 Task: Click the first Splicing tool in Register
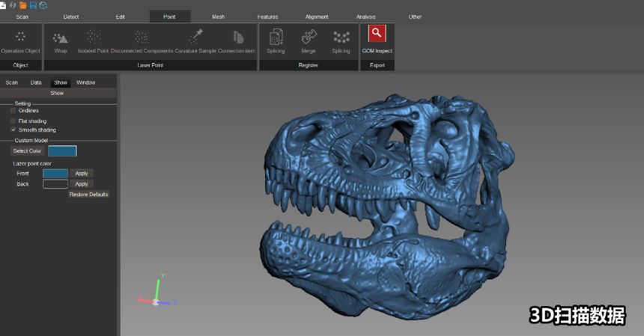(276, 42)
